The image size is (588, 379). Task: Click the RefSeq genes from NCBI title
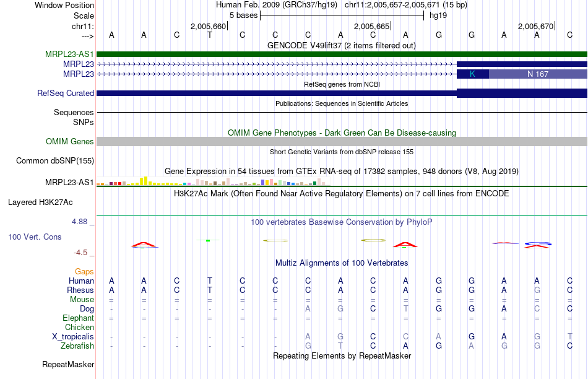coord(342,84)
